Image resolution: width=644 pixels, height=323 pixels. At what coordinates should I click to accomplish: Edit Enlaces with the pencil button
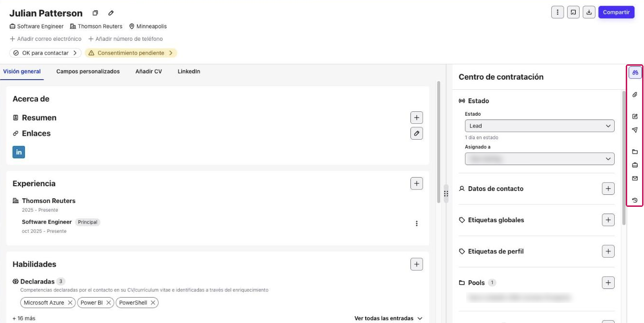417,133
